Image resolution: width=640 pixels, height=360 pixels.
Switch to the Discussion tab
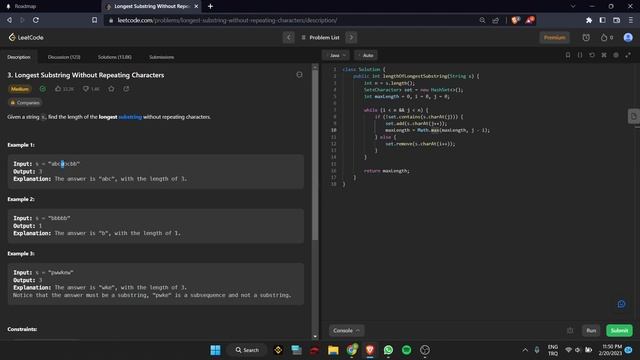point(64,57)
